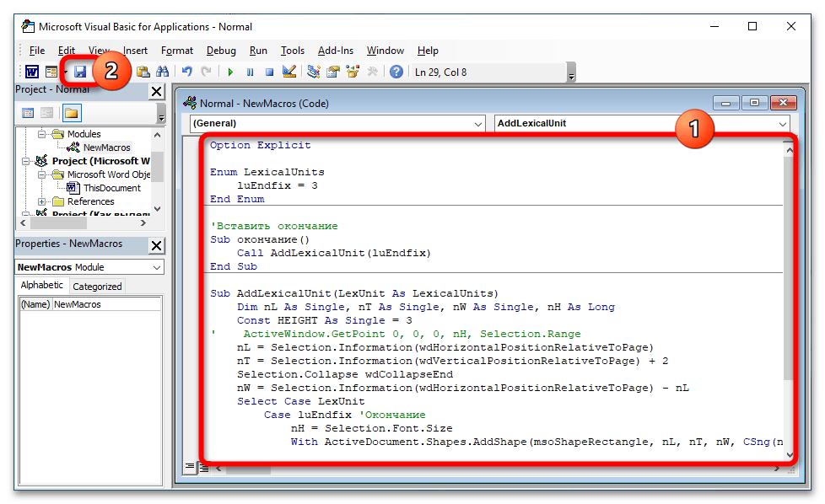Click code window vertical scrollbar thumb
825x504 pixels.
(788, 268)
